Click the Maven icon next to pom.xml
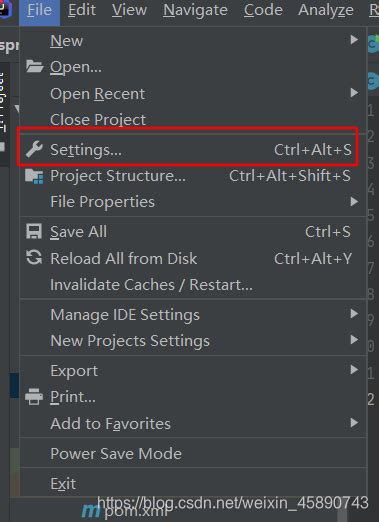This screenshot has height=522, width=379. [91, 511]
